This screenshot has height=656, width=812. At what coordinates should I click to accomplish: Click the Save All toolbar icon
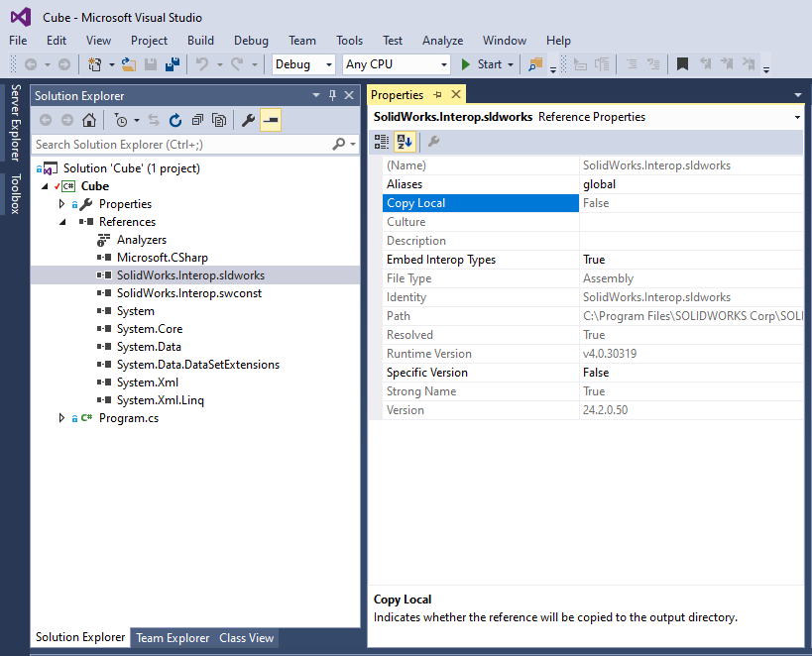point(172,64)
